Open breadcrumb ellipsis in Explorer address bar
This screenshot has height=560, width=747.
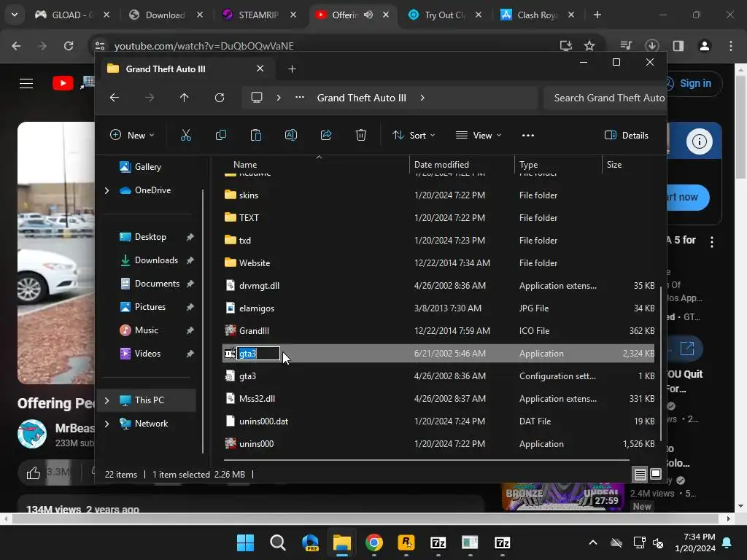coord(299,98)
